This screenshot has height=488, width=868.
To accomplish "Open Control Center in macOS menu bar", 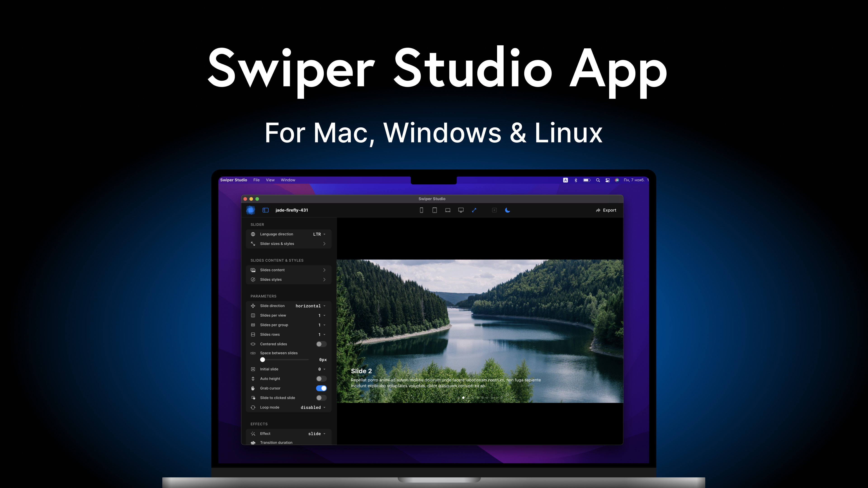I will pyautogui.click(x=608, y=180).
